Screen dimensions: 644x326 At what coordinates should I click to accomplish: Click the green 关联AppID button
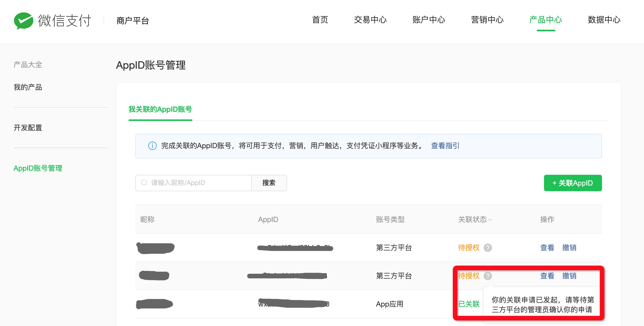[x=573, y=183]
